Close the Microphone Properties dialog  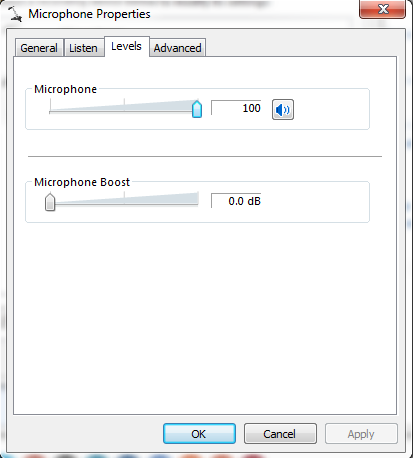click(382, 9)
